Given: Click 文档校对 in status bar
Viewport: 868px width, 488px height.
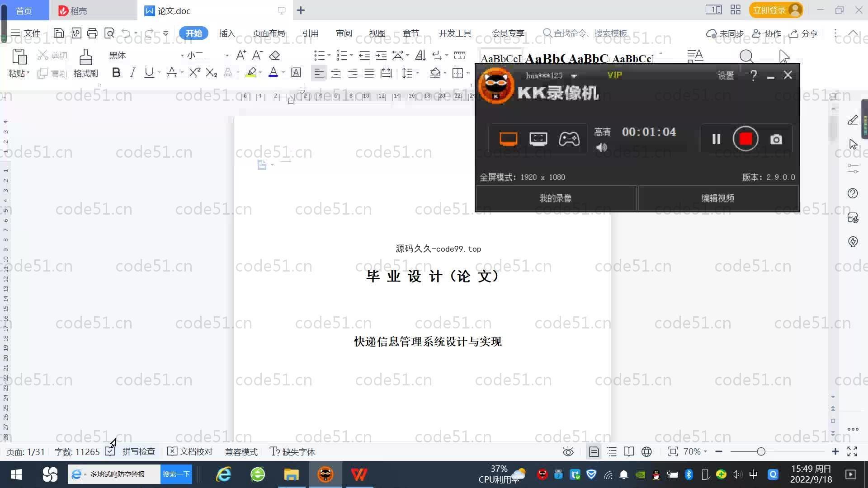Looking at the screenshot, I should pyautogui.click(x=190, y=451).
